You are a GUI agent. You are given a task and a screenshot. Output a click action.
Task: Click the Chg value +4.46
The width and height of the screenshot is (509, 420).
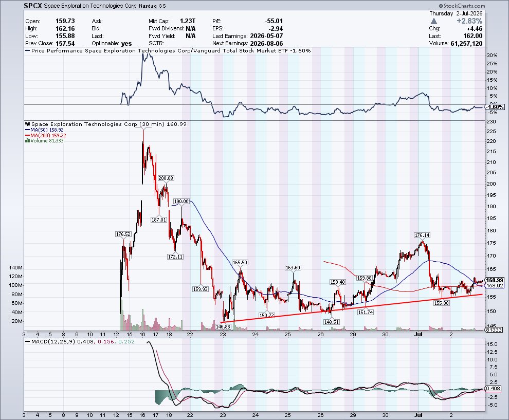[474, 29]
